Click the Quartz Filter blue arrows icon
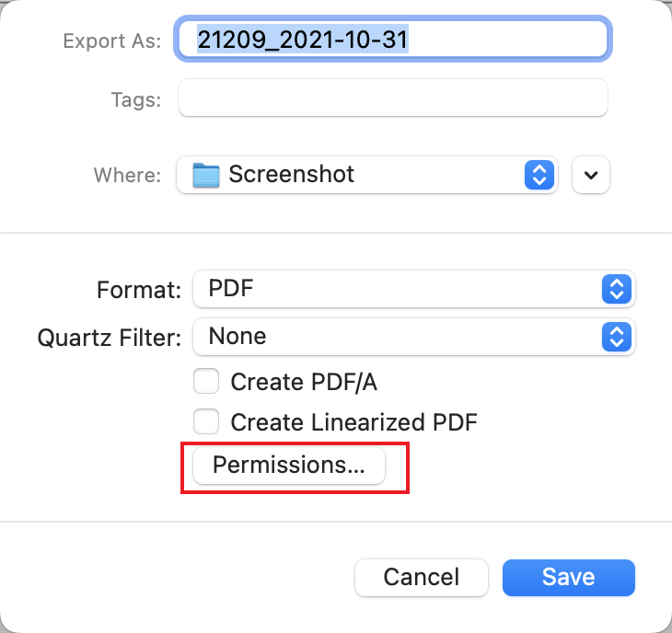This screenshot has width=672, height=633. (615, 337)
